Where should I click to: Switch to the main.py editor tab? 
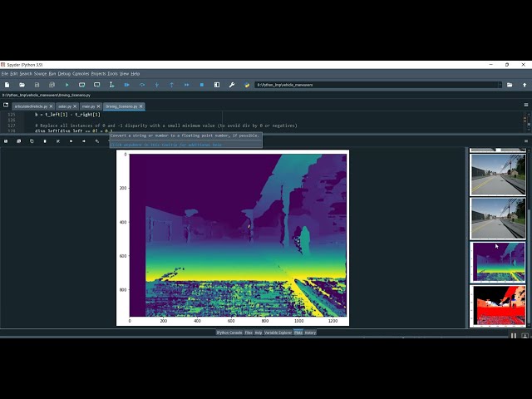tap(88, 106)
